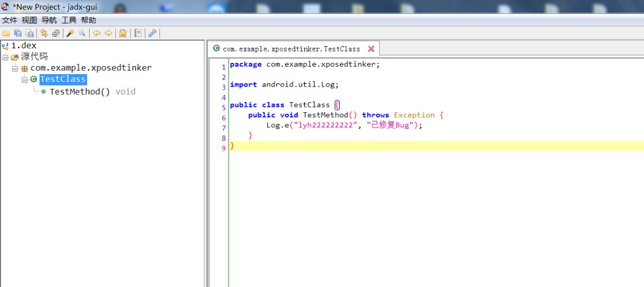Screen dimensions: 644x287
Task: Select TestClass in the tree
Action: coord(63,79)
